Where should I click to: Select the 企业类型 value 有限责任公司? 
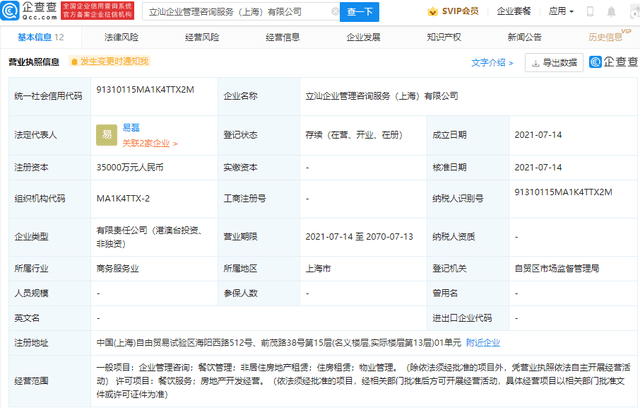pyautogui.click(x=149, y=237)
